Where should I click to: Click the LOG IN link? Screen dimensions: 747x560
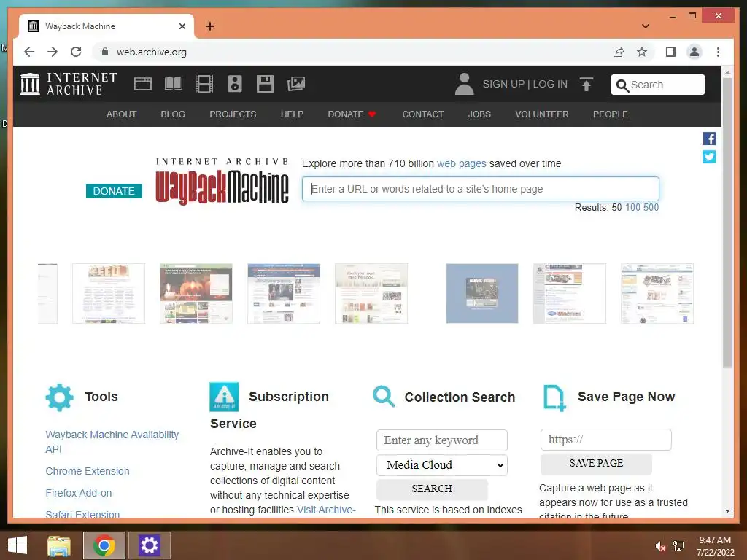(550, 85)
